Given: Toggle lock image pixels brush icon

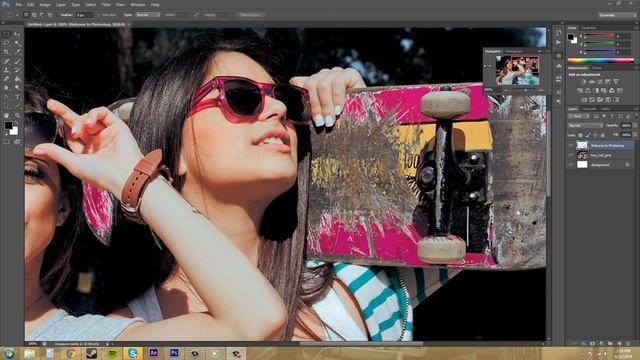Looking at the screenshot, I should click(x=588, y=135).
